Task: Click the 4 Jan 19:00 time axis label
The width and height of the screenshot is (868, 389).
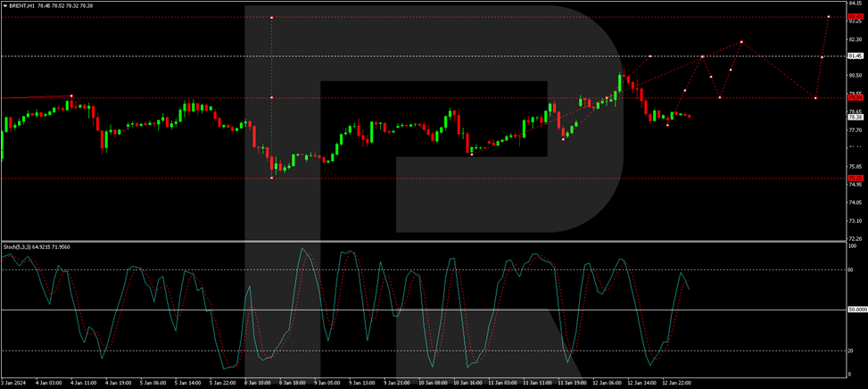Action: (118, 383)
